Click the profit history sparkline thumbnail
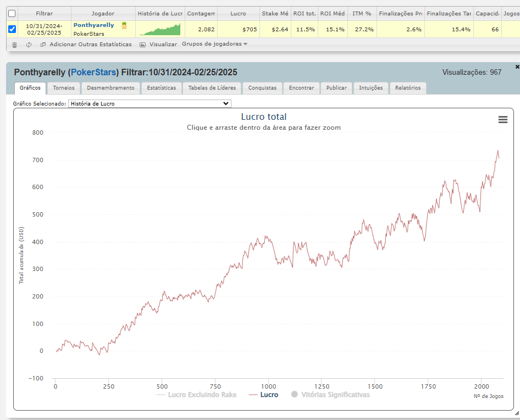Image resolution: width=520 pixels, height=420 pixels. click(160, 29)
